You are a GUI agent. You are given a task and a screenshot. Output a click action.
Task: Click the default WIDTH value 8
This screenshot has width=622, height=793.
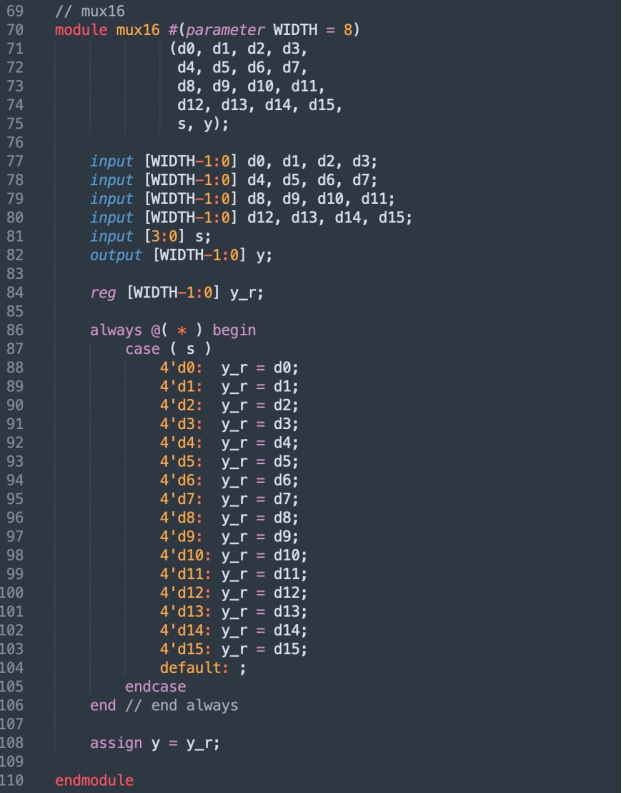click(x=348, y=29)
